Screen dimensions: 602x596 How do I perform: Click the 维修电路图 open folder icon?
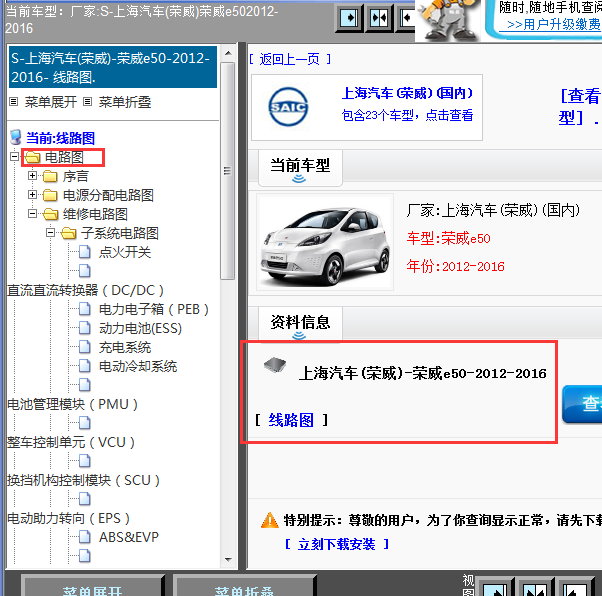pyautogui.click(x=51, y=214)
